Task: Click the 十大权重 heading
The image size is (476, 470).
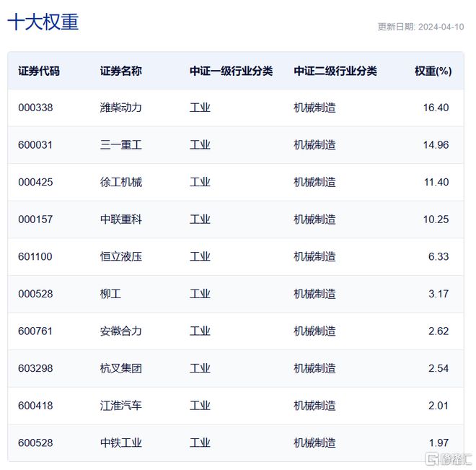Action: click(x=43, y=22)
